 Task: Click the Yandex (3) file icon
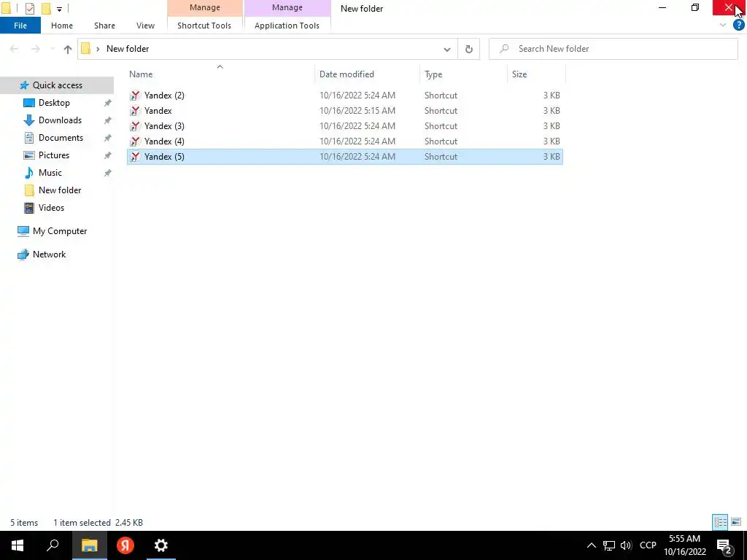[135, 125]
